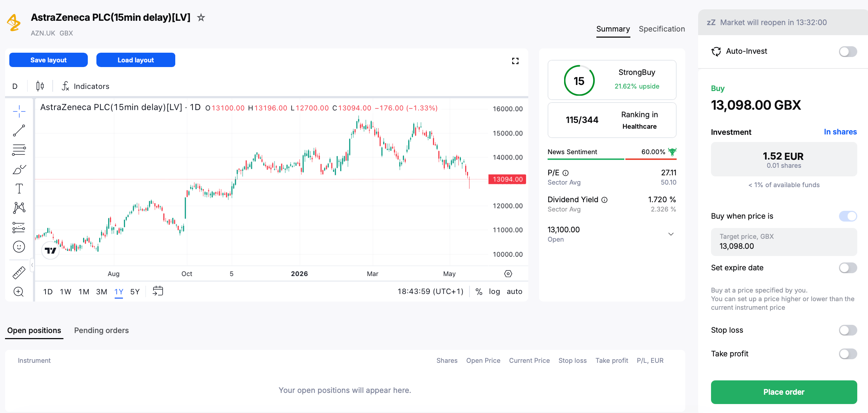This screenshot has height=413, width=868.
Task: Click the Dividend Yield info icon
Action: click(605, 200)
